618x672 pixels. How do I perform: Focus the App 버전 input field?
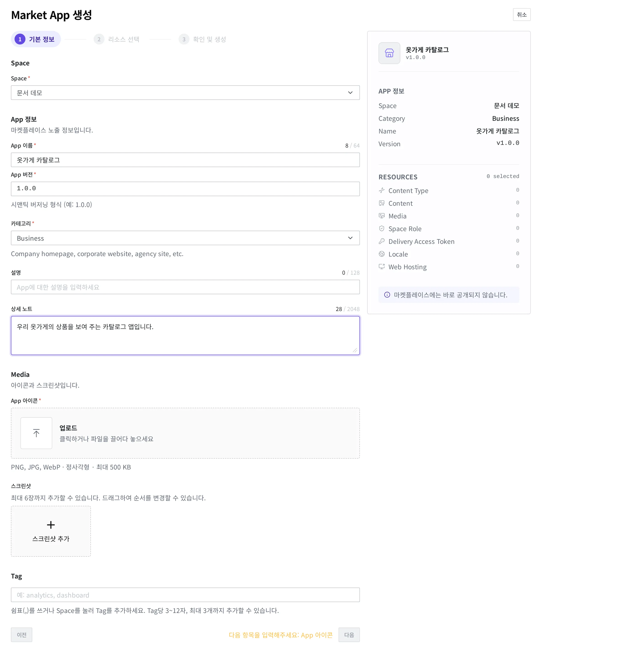coord(185,189)
